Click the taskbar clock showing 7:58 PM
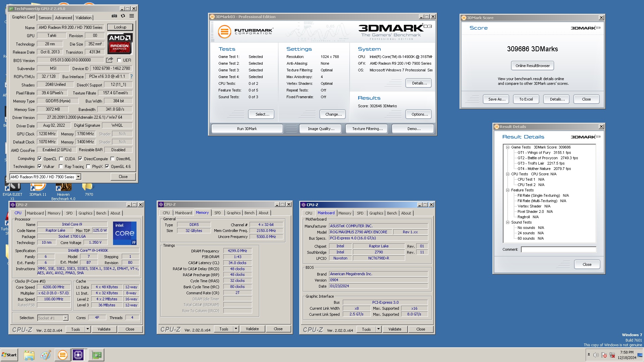 click(x=627, y=355)
